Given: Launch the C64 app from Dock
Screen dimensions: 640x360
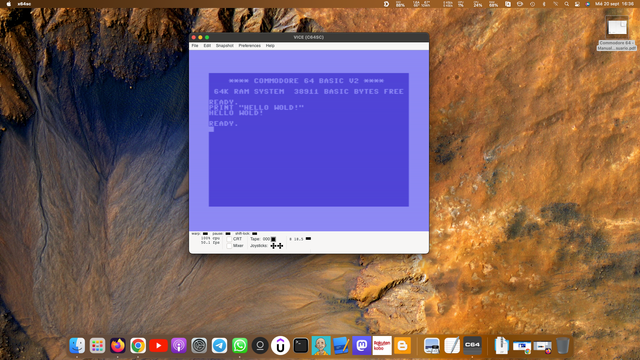Looking at the screenshot, I should click(x=472, y=345).
